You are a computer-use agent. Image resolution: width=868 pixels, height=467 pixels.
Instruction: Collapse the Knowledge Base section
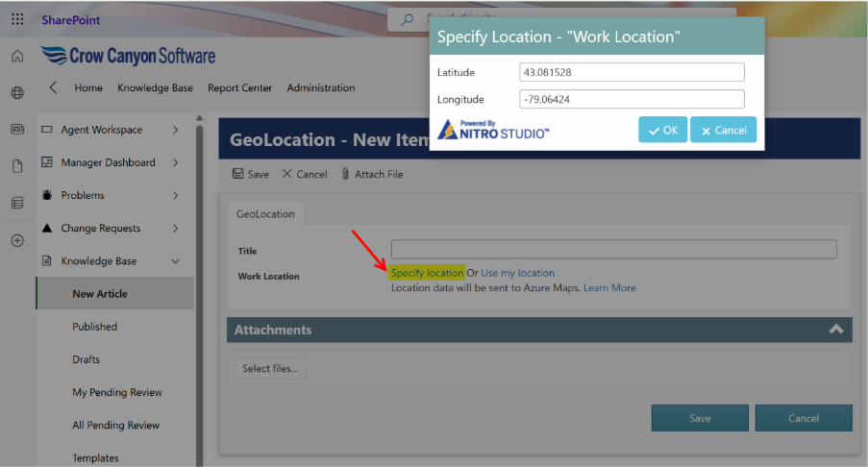click(x=175, y=261)
